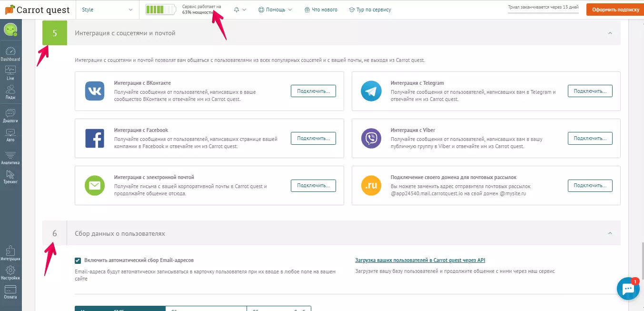Click the Telegram logo icon
This screenshot has width=644, height=311.
click(371, 91)
